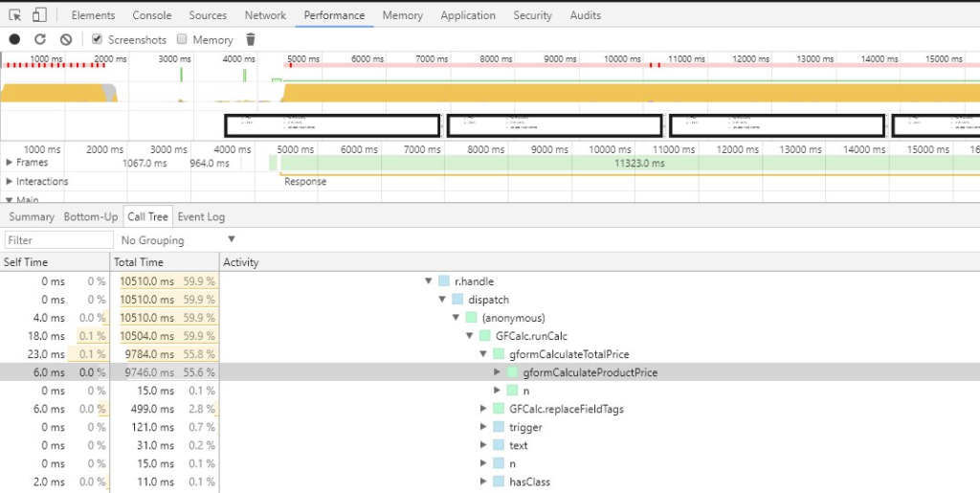
Task: Click the 11323.0 ms frame bar
Action: (630, 163)
